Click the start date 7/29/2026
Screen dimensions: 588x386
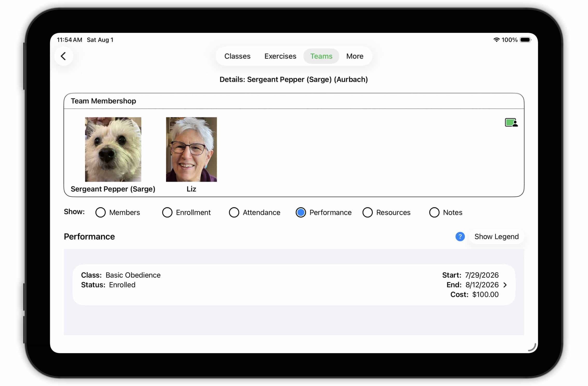click(482, 275)
